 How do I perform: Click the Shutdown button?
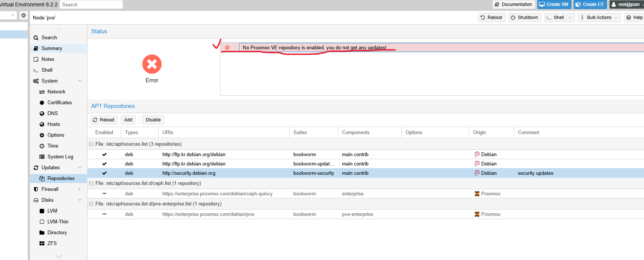click(x=525, y=18)
